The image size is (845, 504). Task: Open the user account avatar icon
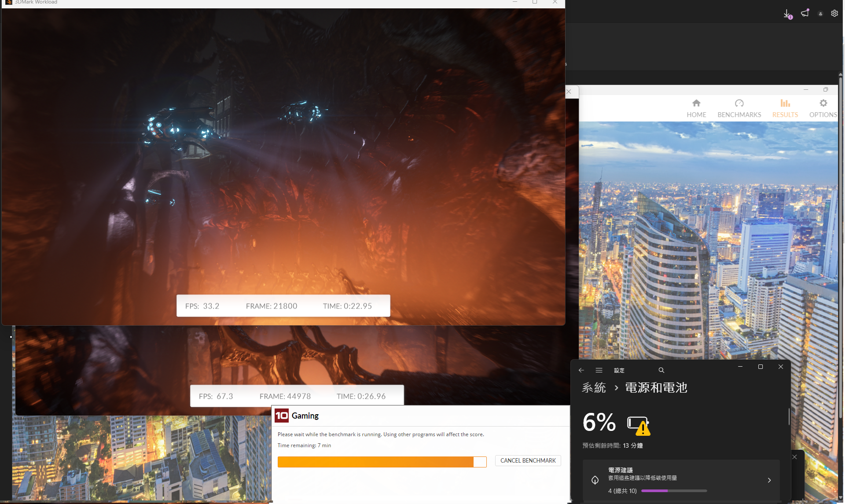820,14
